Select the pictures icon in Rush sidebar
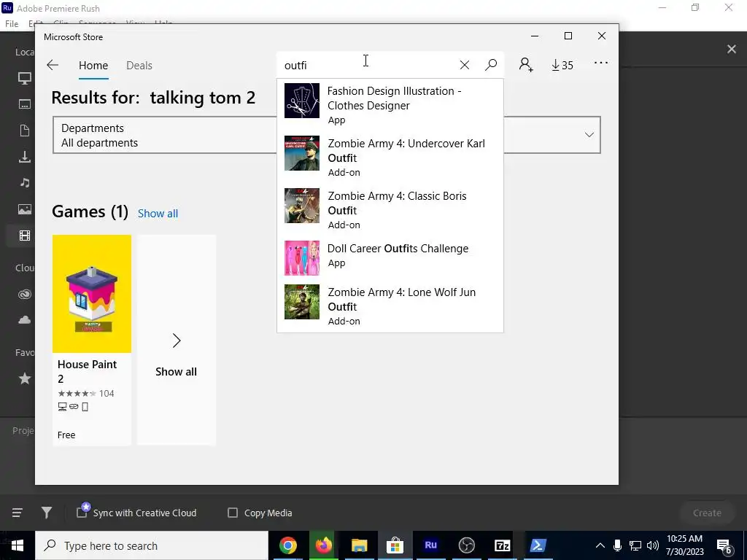The image size is (747, 560). [25, 209]
